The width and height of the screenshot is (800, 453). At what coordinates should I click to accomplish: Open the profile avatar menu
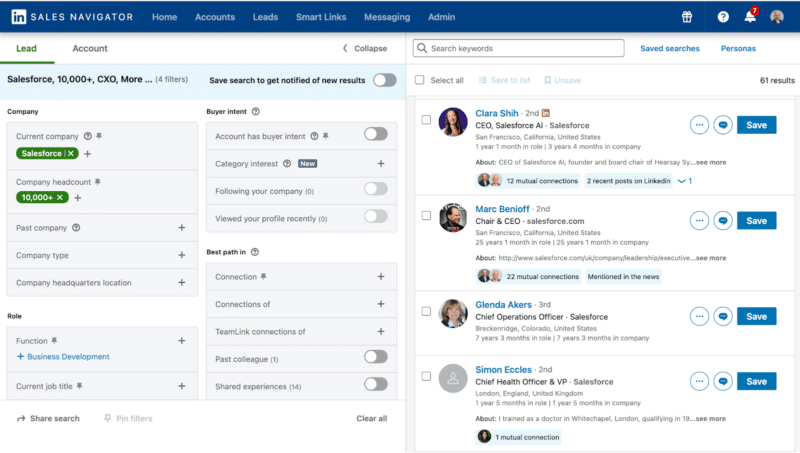click(777, 17)
